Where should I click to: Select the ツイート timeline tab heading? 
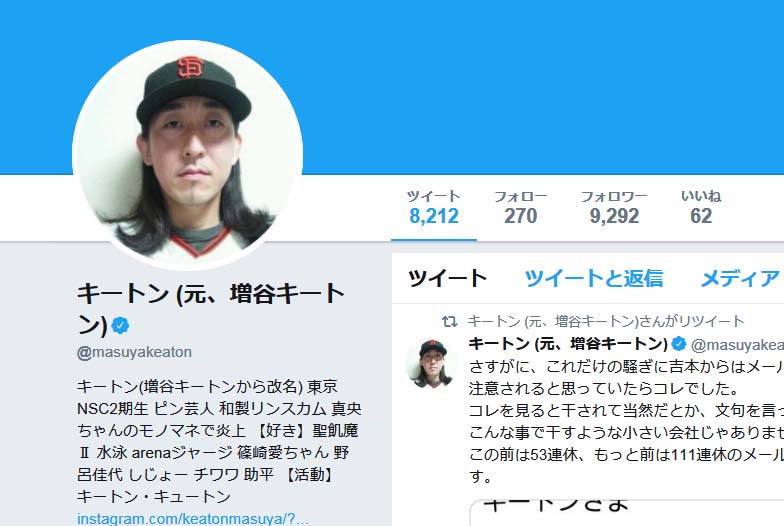pos(447,278)
